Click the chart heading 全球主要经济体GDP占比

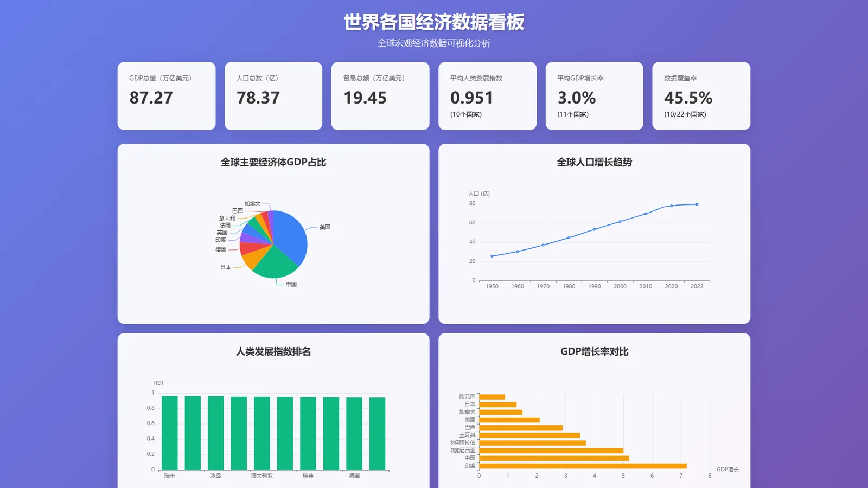coord(273,162)
